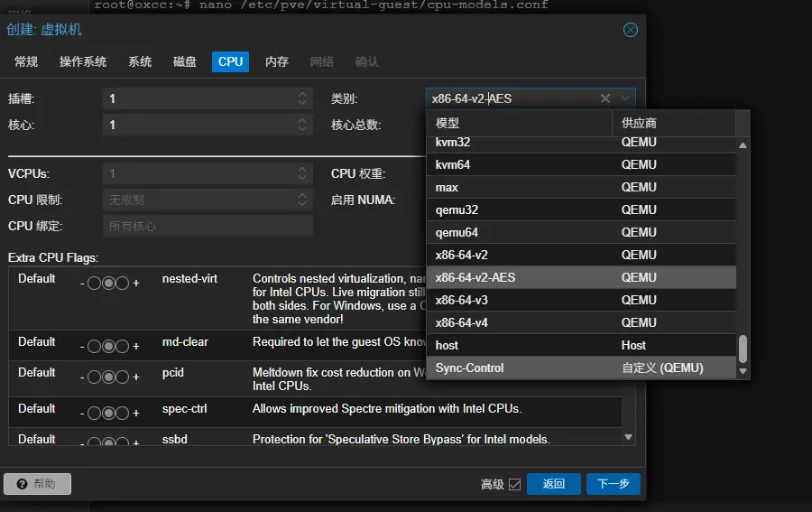
Task: Click the CPU flags list scroll down arrow
Action: click(628, 437)
